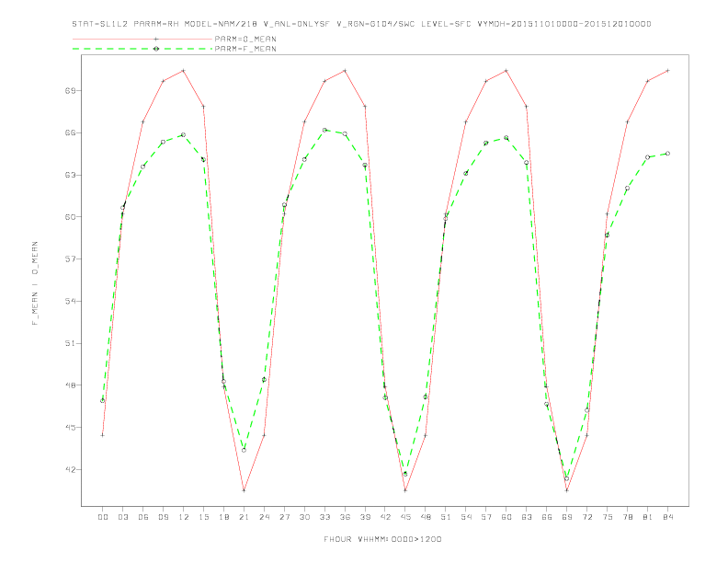
Task: Click the x-axis tick label 66
Action: coord(547,517)
